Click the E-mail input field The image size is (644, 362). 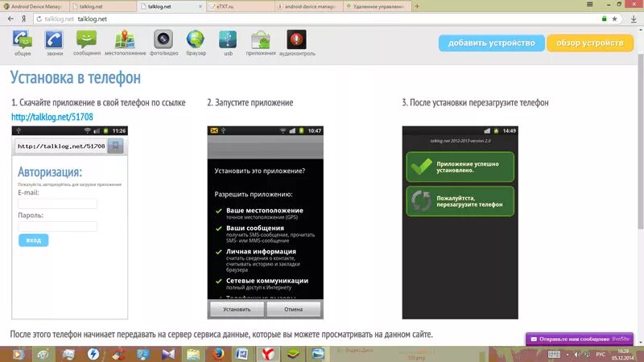coord(57,204)
